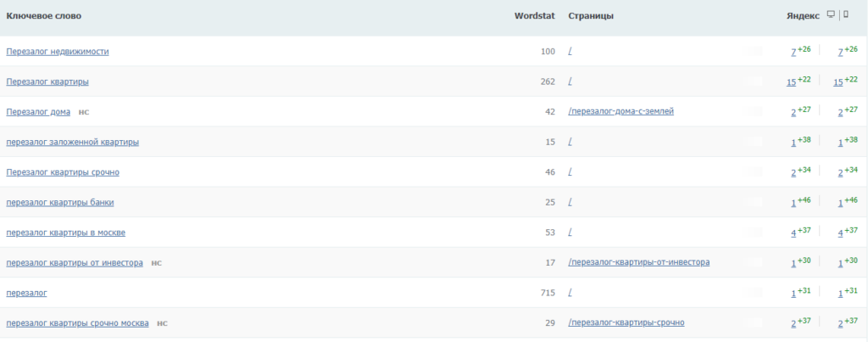Select the keyword «перезалог квартиры банки»
This screenshot has width=868, height=342.
[x=59, y=203]
